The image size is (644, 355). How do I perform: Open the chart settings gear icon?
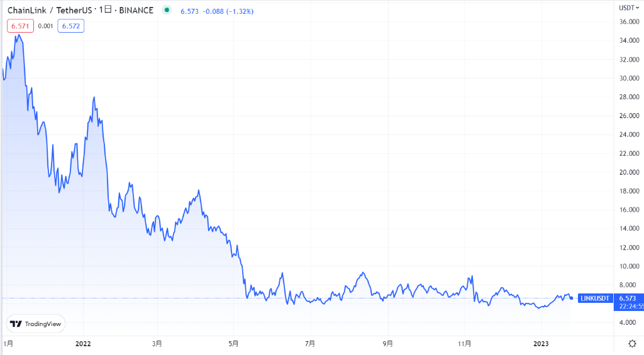click(633, 344)
